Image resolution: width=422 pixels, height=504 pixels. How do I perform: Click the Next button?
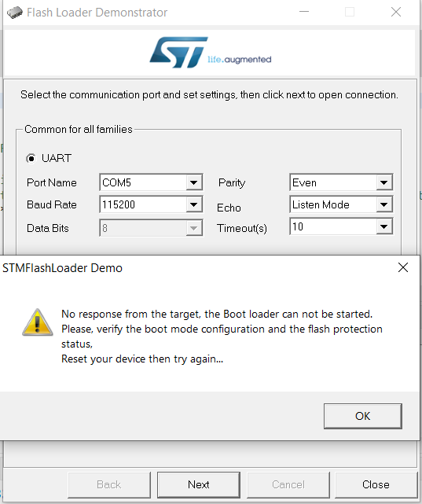(x=199, y=484)
